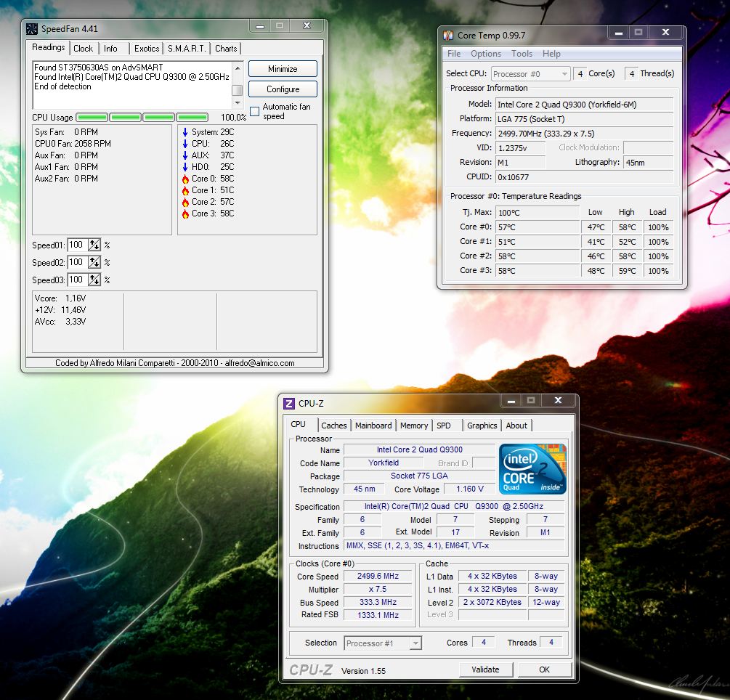Click the Level 2 '2 x 3072 KBytes' value

coord(492,602)
